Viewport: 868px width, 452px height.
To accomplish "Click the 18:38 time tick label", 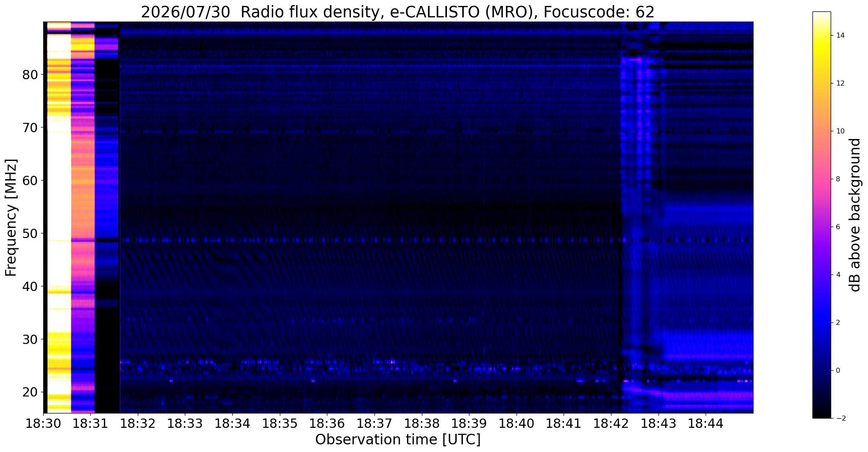I will click(x=422, y=424).
